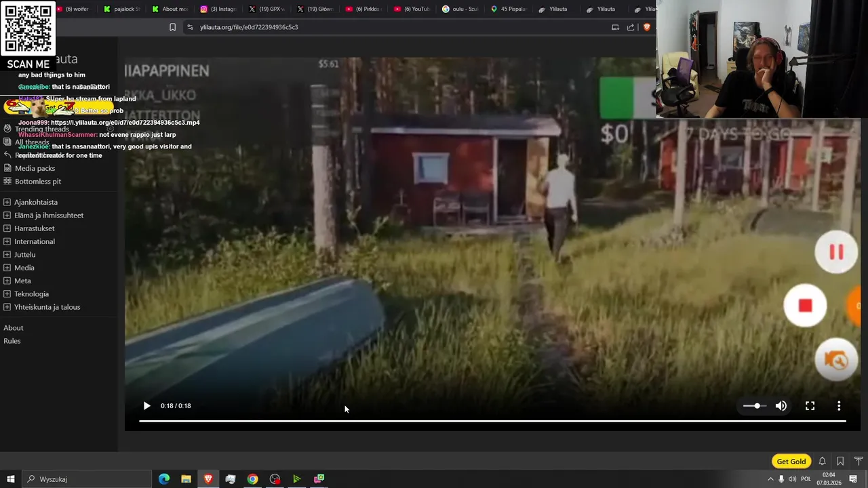This screenshot has height=488, width=868.
Task: Open Media packs in sidebar
Action: 35,168
